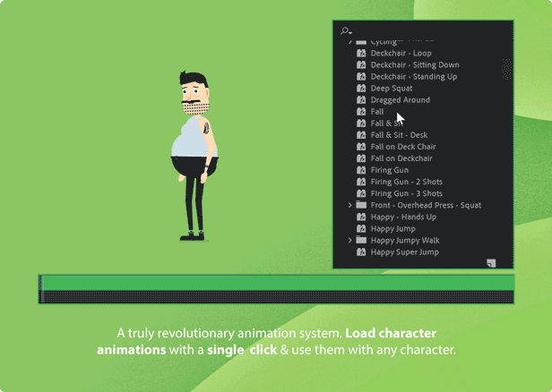This screenshot has width=552, height=392.
Task: Click the folder icon for Front - Overhead Press - Squat
Action: click(361, 205)
